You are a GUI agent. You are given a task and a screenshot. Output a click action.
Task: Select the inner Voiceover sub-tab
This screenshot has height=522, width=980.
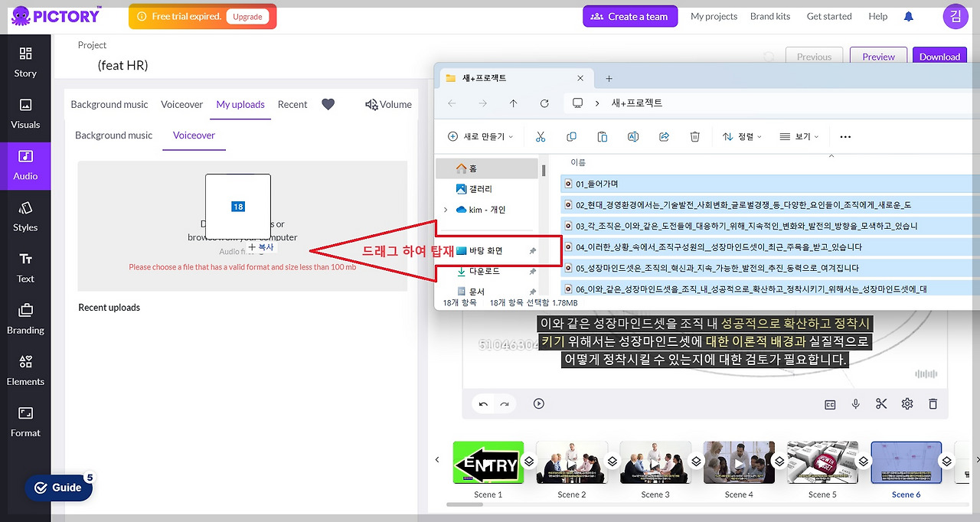pos(194,135)
